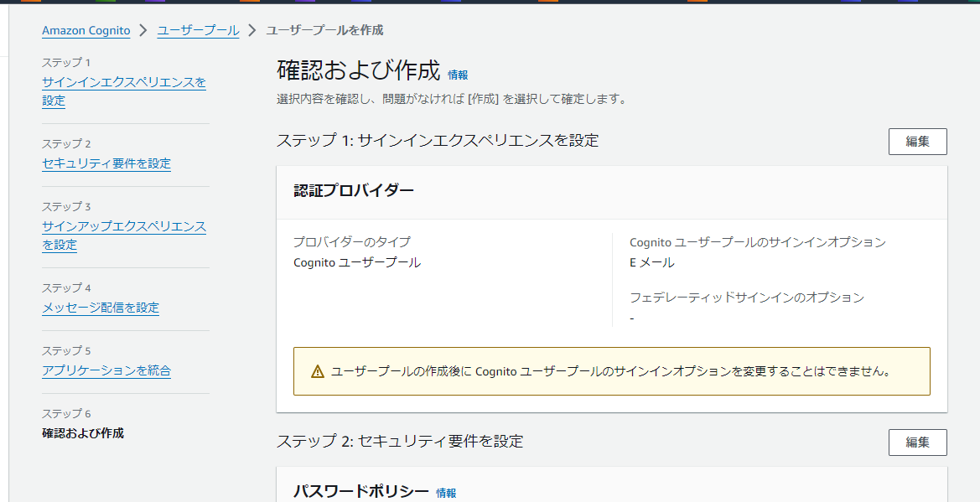
Task: Go to step 4 メッセージ配信を設定
Action: click(x=101, y=307)
